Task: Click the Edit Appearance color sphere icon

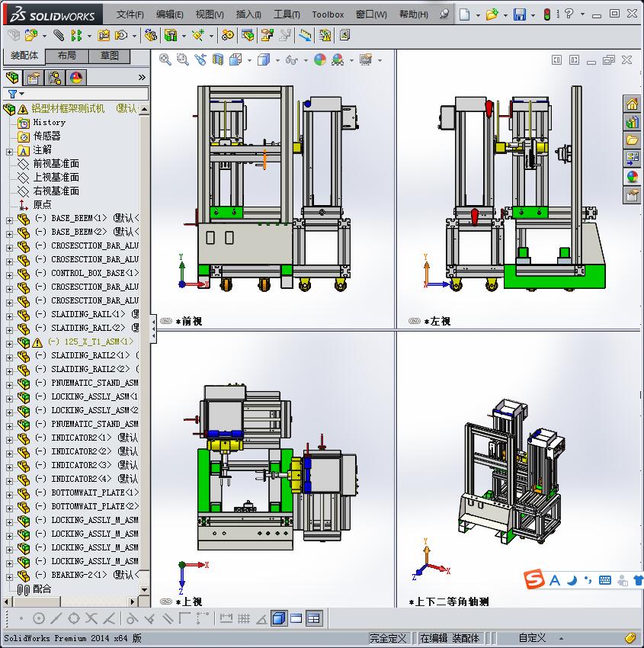Action: (320, 60)
